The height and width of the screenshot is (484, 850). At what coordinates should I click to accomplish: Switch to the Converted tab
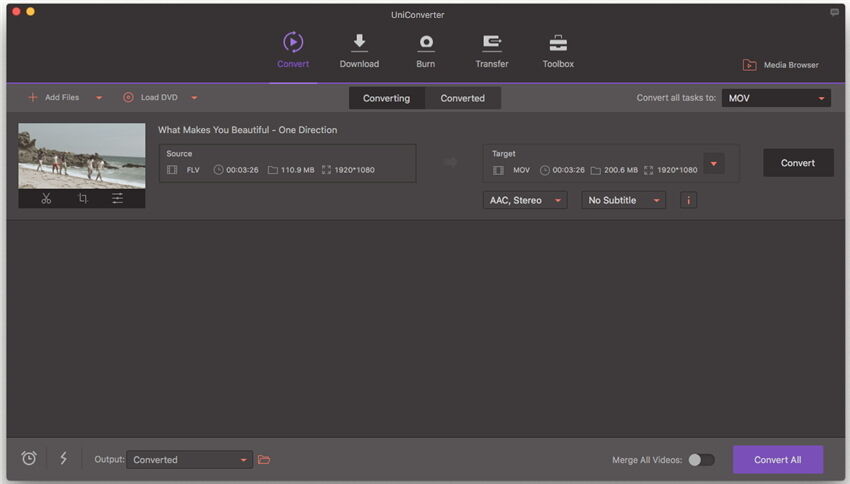point(462,98)
